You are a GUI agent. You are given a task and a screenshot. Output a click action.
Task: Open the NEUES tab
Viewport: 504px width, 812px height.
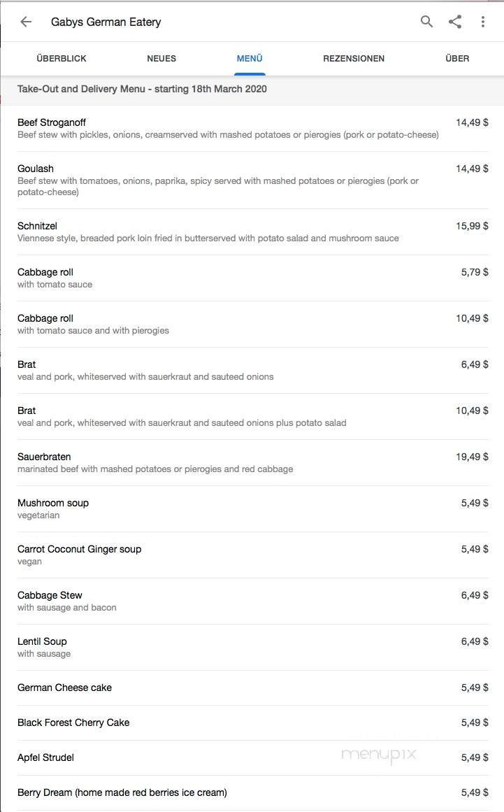(x=161, y=59)
